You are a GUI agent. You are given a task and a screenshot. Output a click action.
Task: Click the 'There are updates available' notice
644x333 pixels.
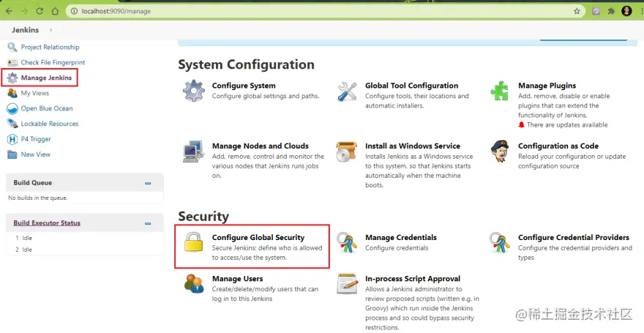(x=567, y=125)
